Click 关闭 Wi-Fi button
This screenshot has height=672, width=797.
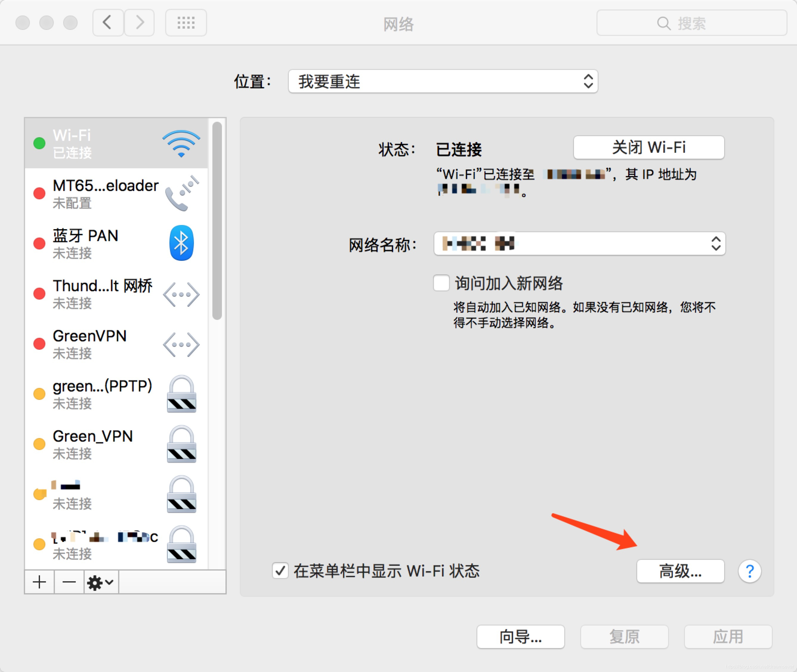point(649,147)
